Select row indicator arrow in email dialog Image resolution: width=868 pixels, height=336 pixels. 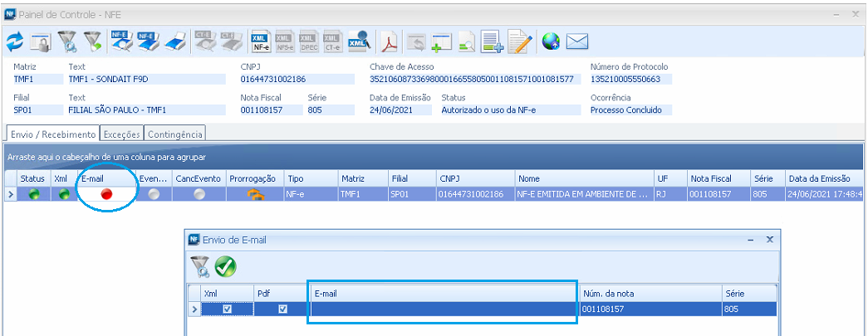point(194,309)
